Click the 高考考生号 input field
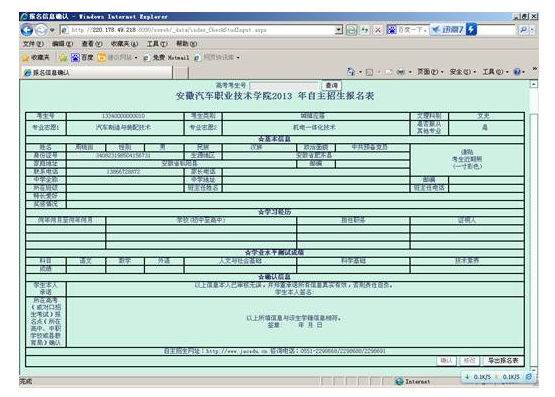Image resolution: width=555 pixels, height=397 pixels. point(284,86)
